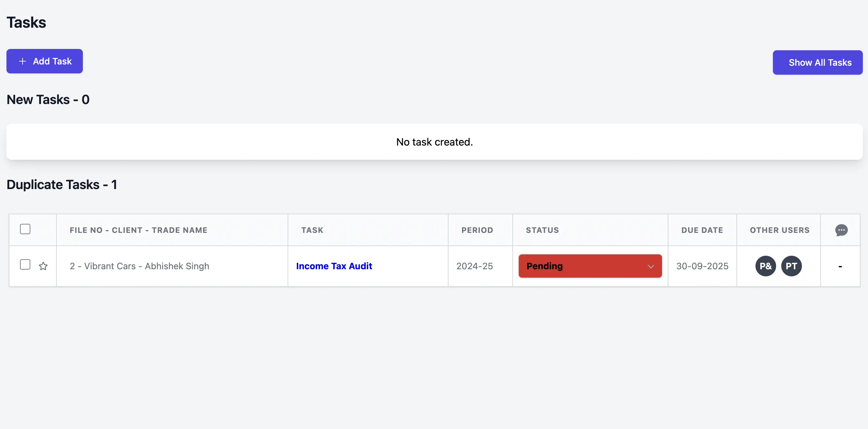Viewport: 868px width, 429px height.
Task: Click the New Tasks - 0 heading
Action: [48, 100]
